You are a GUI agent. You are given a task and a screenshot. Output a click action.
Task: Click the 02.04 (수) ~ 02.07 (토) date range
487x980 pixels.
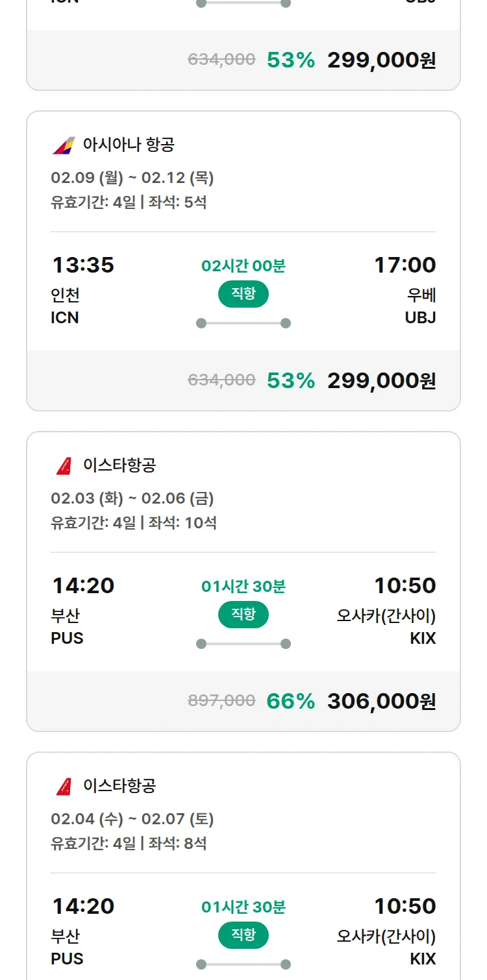coord(132,819)
